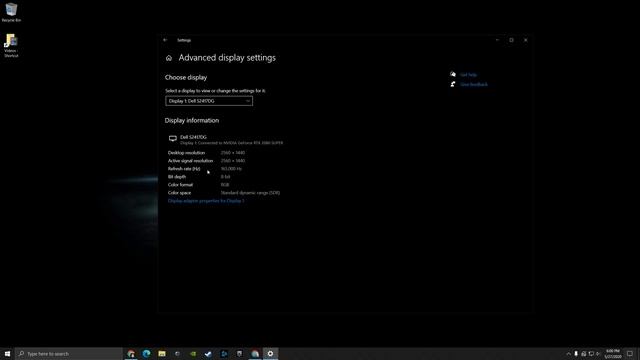Image resolution: width=640 pixels, height=360 pixels.
Task: Open the NVIDIA app from the taskbar
Action: (193, 353)
